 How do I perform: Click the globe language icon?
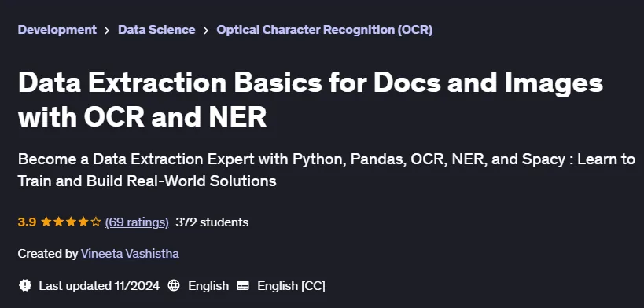(174, 285)
